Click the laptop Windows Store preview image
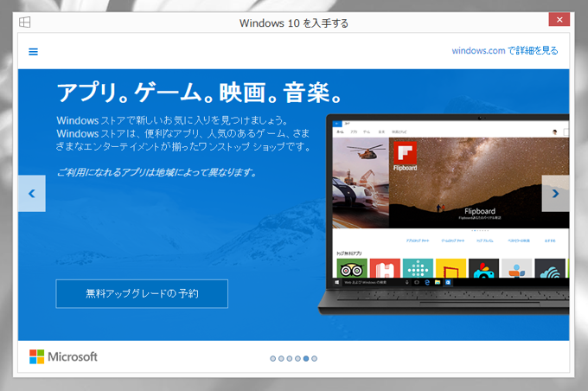Screen dimensions: 588x391 (444, 215)
